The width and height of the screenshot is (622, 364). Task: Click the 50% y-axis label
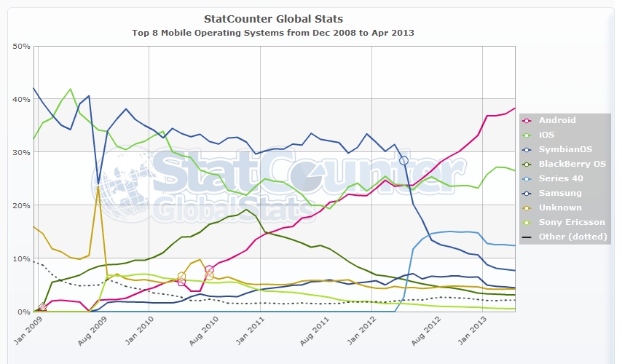click(21, 47)
